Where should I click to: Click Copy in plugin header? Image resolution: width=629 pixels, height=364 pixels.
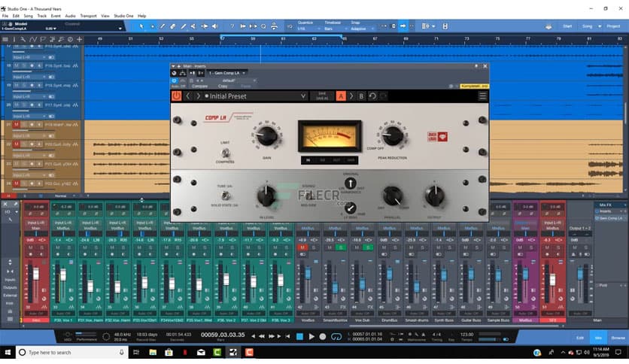(x=223, y=86)
